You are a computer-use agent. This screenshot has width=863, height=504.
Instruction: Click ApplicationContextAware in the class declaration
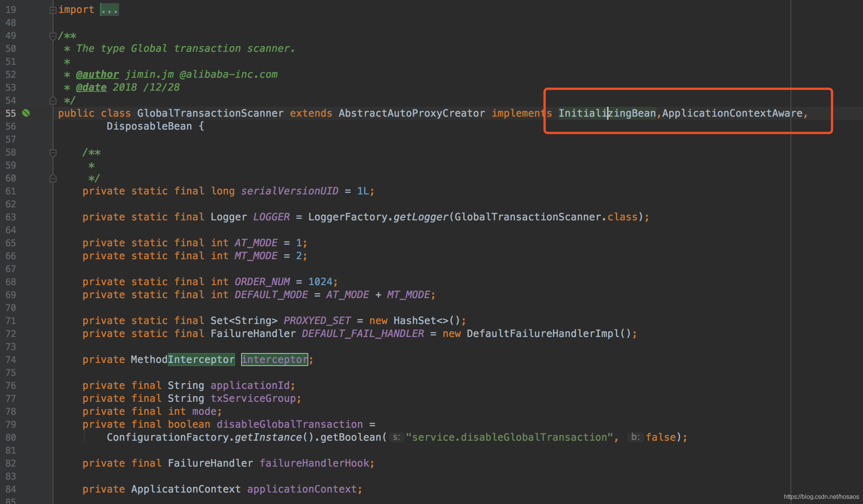(732, 113)
